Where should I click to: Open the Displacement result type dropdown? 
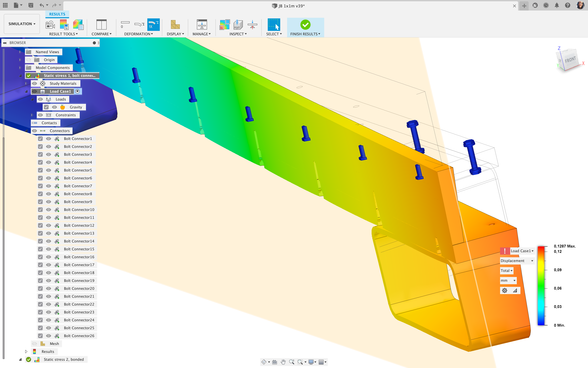(x=517, y=261)
